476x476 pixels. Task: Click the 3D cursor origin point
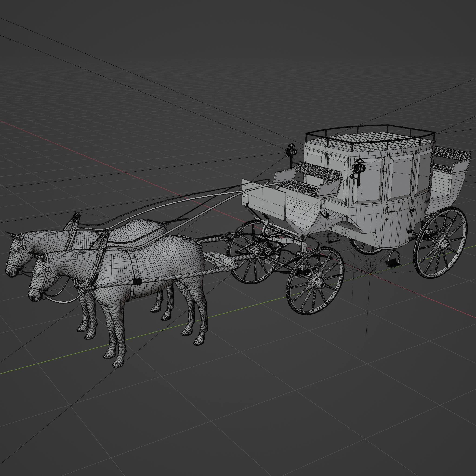[x=370, y=274]
